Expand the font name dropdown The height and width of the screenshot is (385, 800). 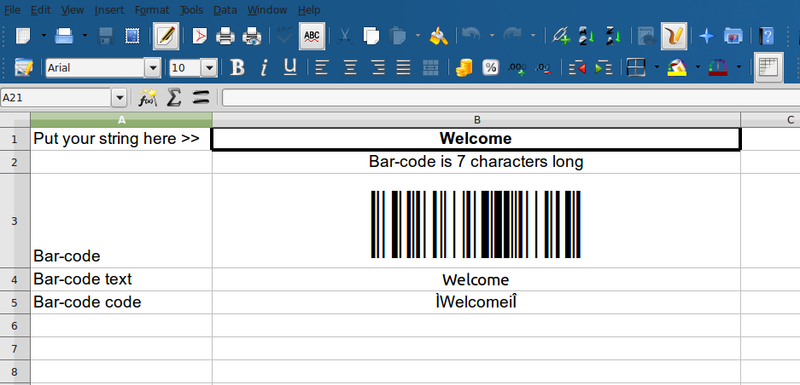click(153, 68)
